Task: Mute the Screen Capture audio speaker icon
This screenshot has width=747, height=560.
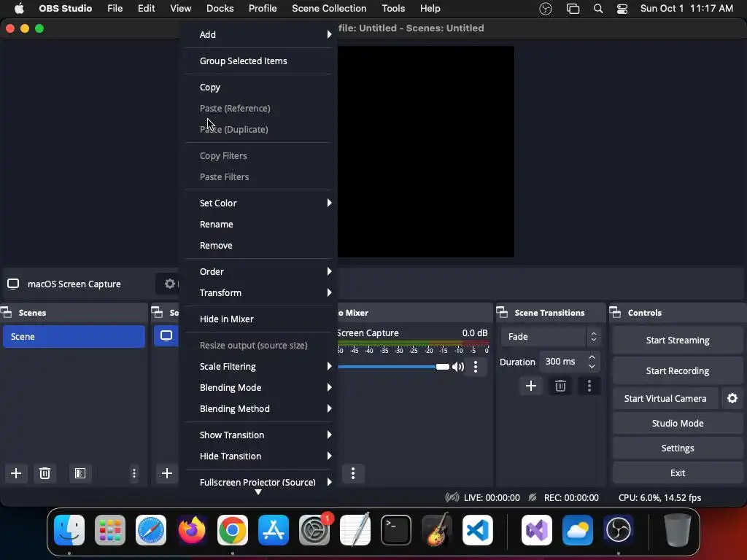Action: (458, 367)
